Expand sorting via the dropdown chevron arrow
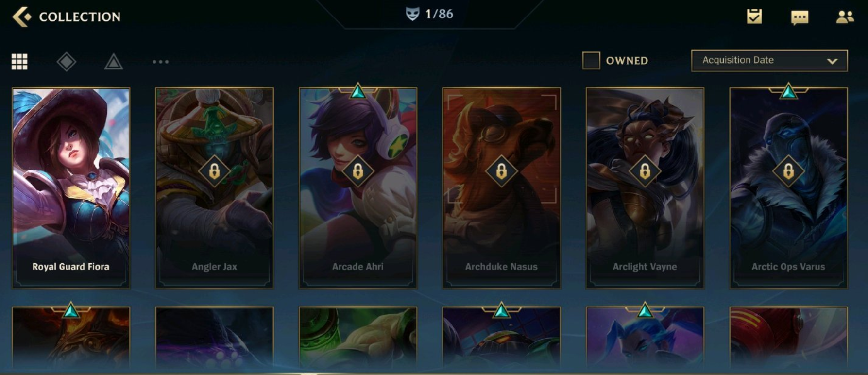The height and width of the screenshot is (375, 868). coord(832,61)
